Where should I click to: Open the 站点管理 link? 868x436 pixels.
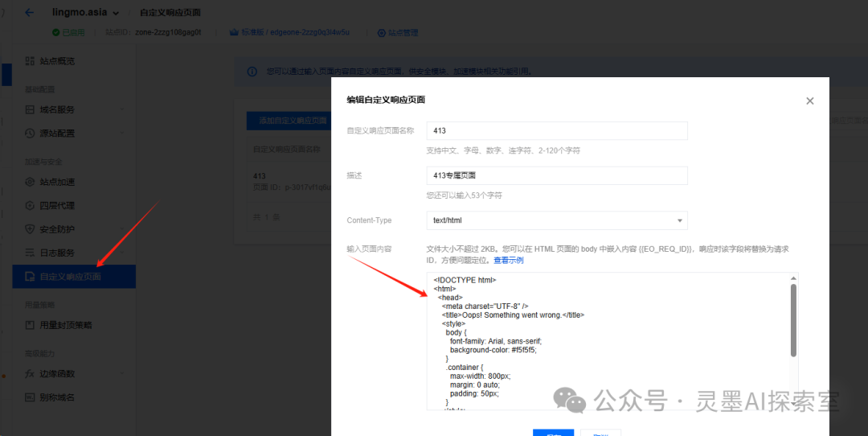(403, 33)
